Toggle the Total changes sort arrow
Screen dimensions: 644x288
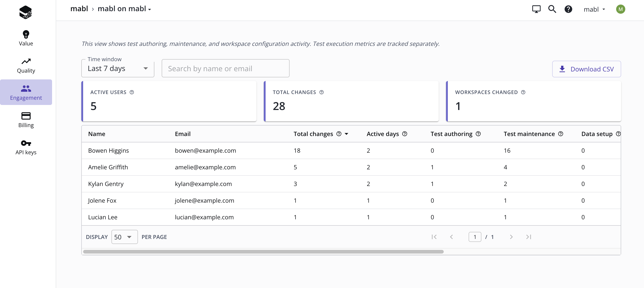pos(346,134)
